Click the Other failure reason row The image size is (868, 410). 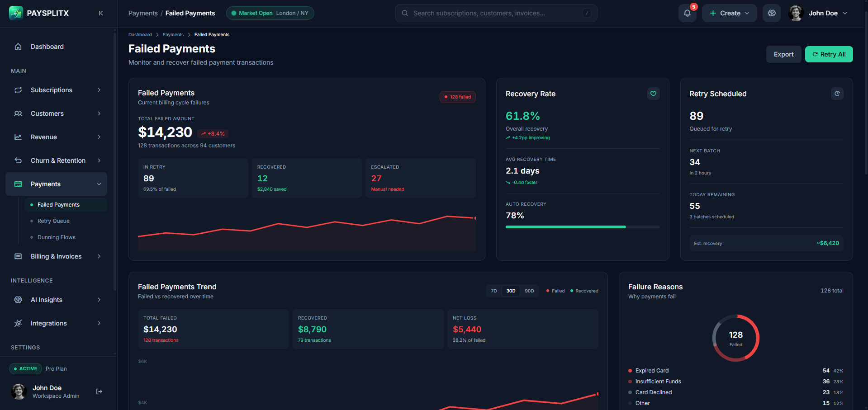(x=735, y=403)
